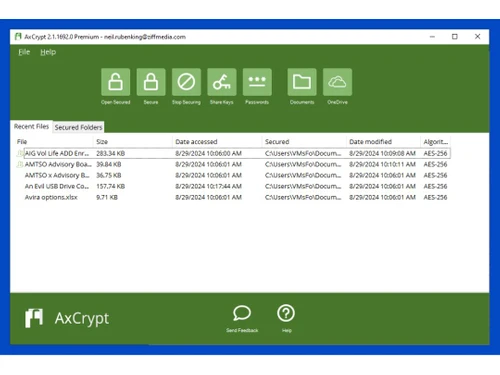
Task: Click the 9.71 KB size cell
Action: [107, 197]
